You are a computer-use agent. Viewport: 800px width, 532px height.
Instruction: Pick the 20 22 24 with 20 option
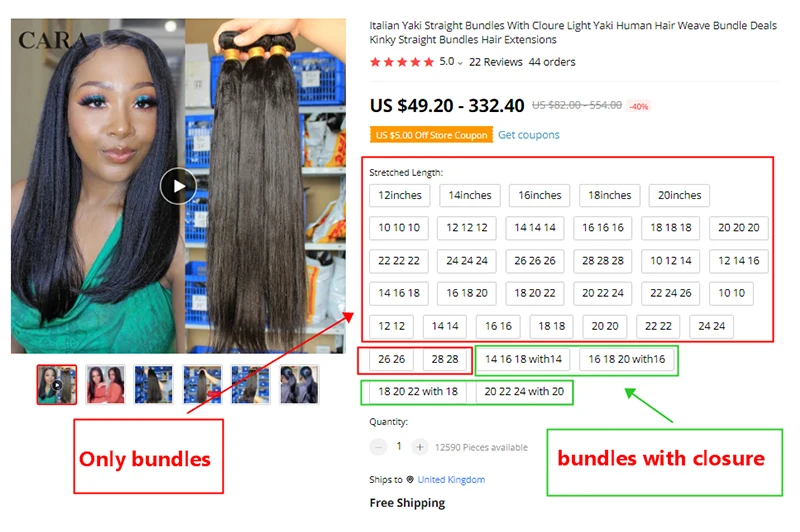524,392
